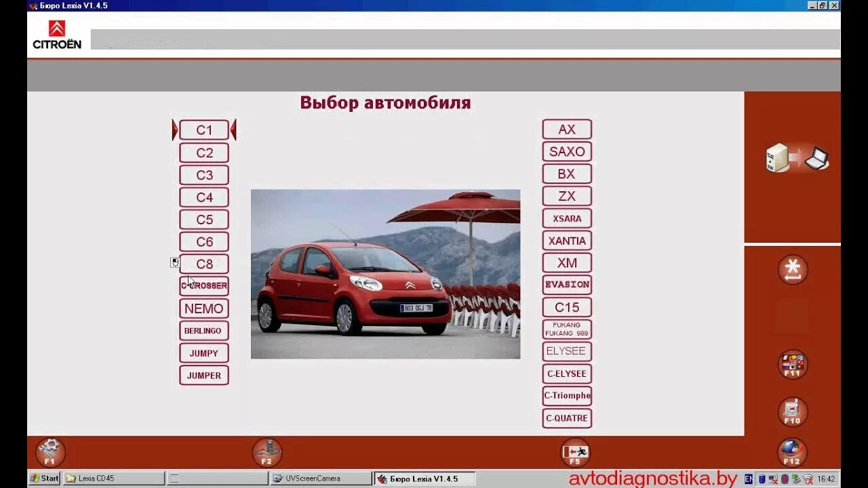Select the ZX vehicle
The height and width of the screenshot is (488, 868).
pos(567,196)
